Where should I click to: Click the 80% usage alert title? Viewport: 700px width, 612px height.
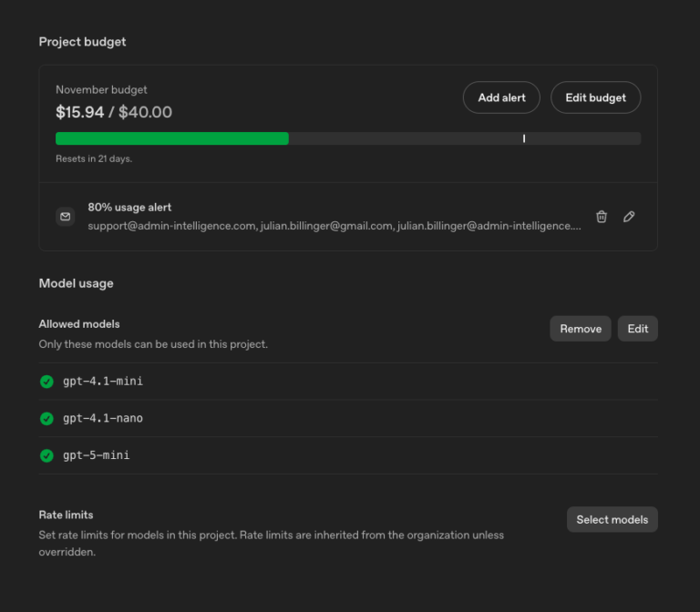pos(129,208)
